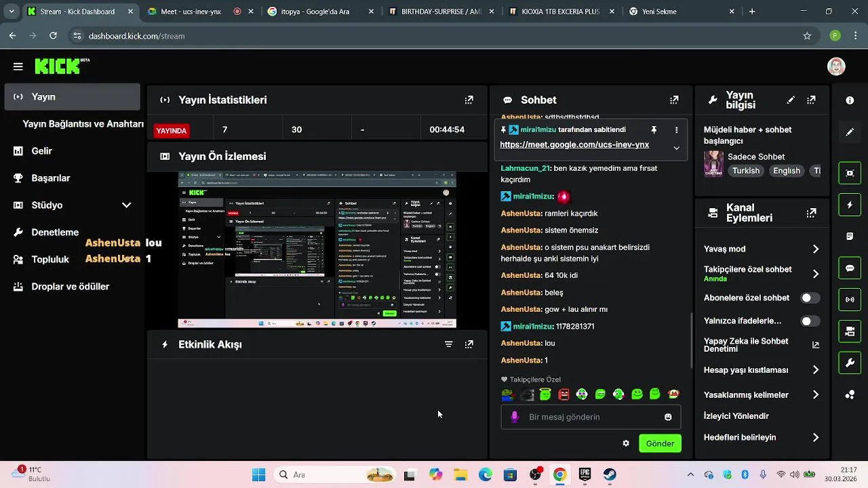This screenshot has width=868, height=488.
Task: Switch to the KIOXIA 1TB EXCERIA PLUS tab
Action: 561,12
